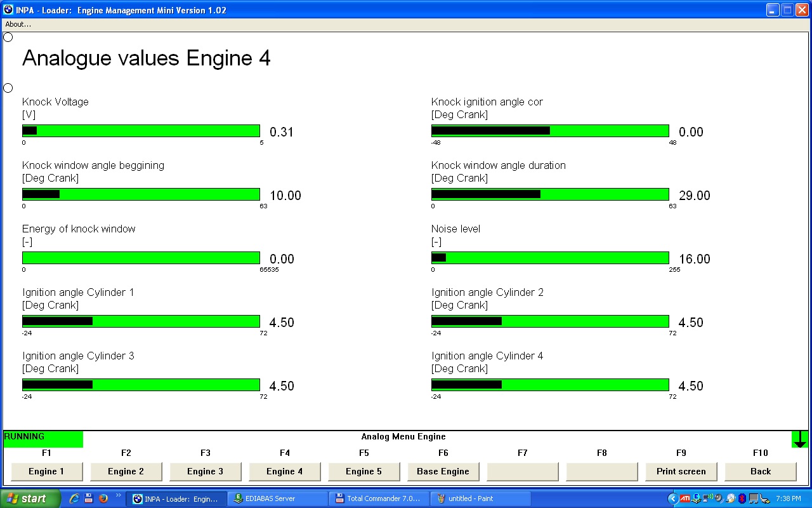Click the wireless network tray icon
Image resolution: width=812 pixels, height=508 pixels.
coord(707,498)
